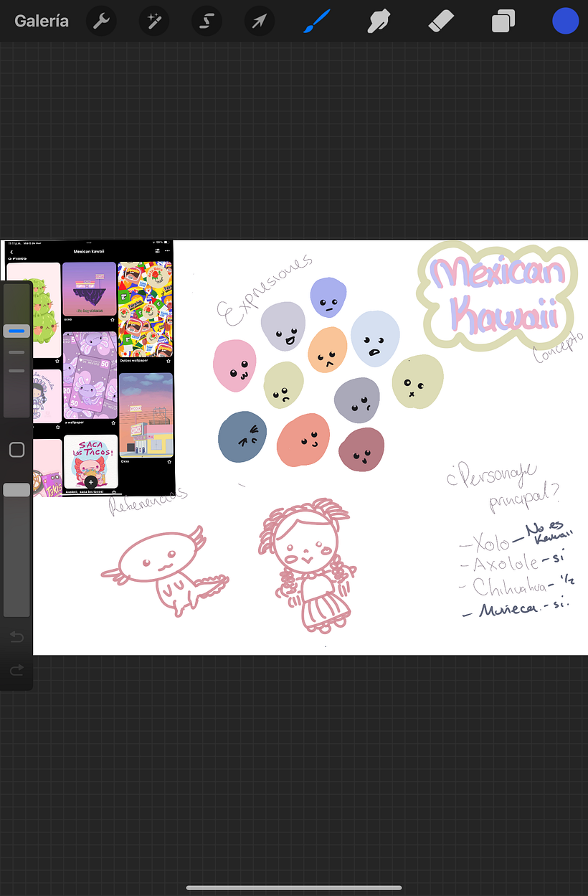The height and width of the screenshot is (896, 588).
Task: Open the Adjustments magic wand panel
Action: (153, 21)
